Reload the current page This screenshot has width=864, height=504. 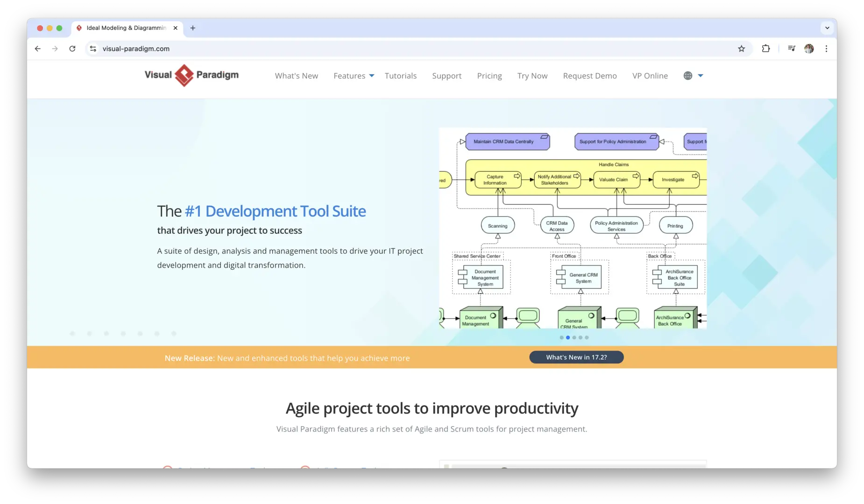coord(72,49)
